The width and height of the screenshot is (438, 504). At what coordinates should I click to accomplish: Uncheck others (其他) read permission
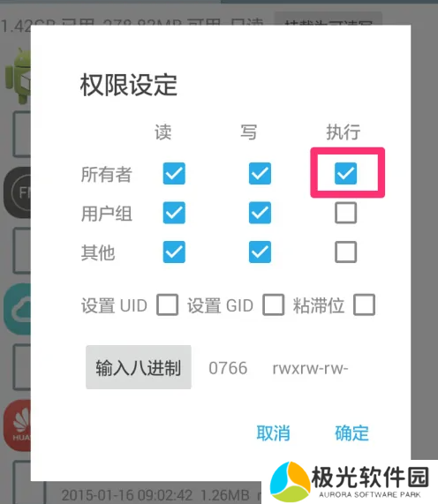[174, 252]
